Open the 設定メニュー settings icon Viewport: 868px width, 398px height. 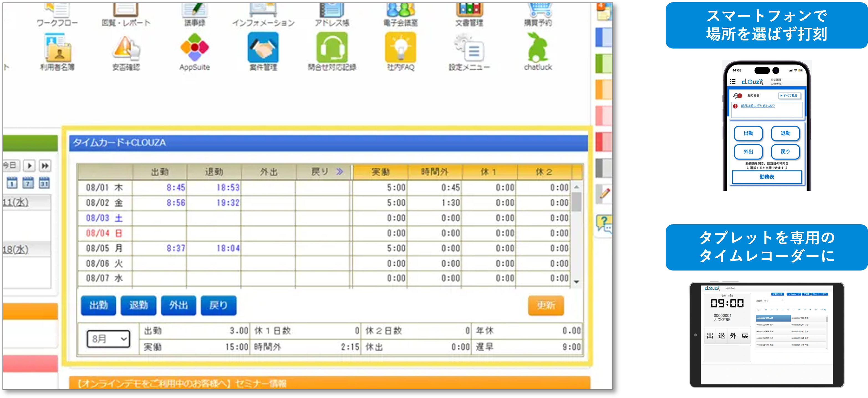[469, 52]
